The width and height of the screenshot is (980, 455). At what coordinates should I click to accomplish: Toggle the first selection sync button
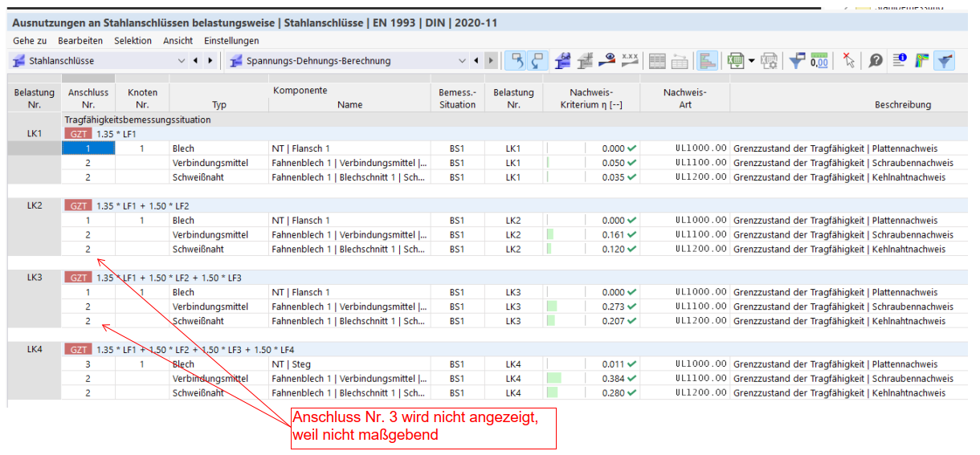[516, 61]
